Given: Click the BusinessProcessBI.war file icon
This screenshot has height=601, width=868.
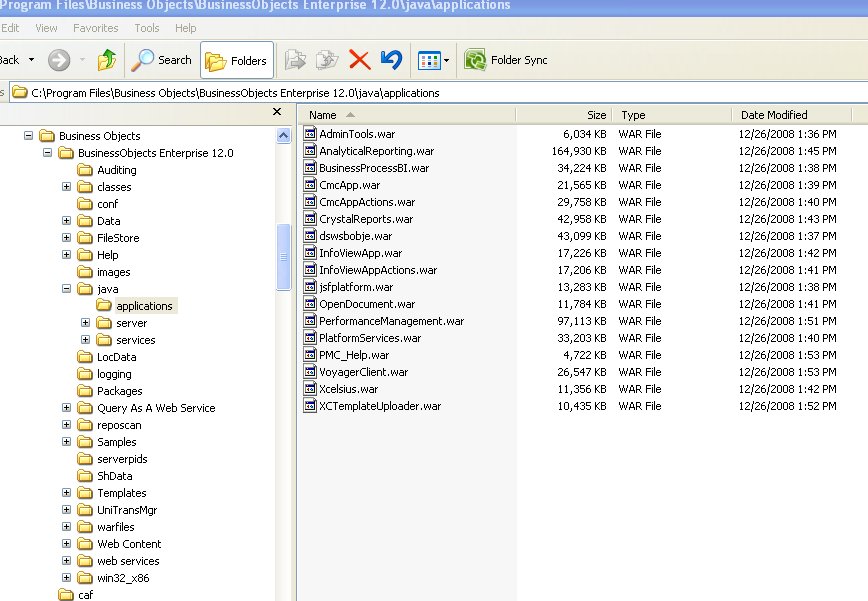Looking at the screenshot, I should 310,168.
